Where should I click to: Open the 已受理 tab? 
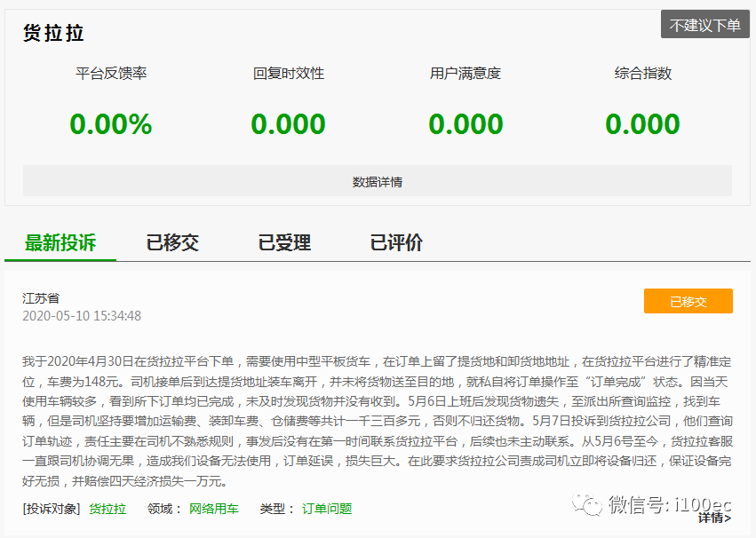click(x=284, y=242)
